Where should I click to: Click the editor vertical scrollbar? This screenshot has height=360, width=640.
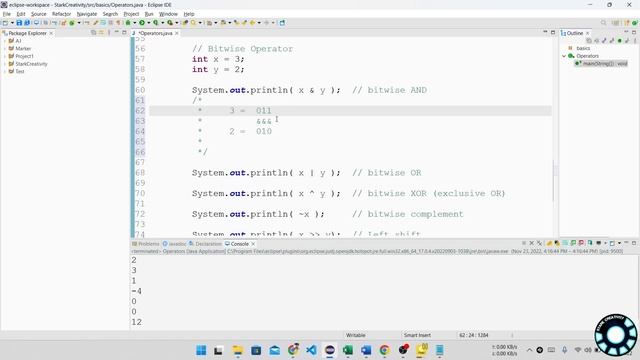(554, 180)
